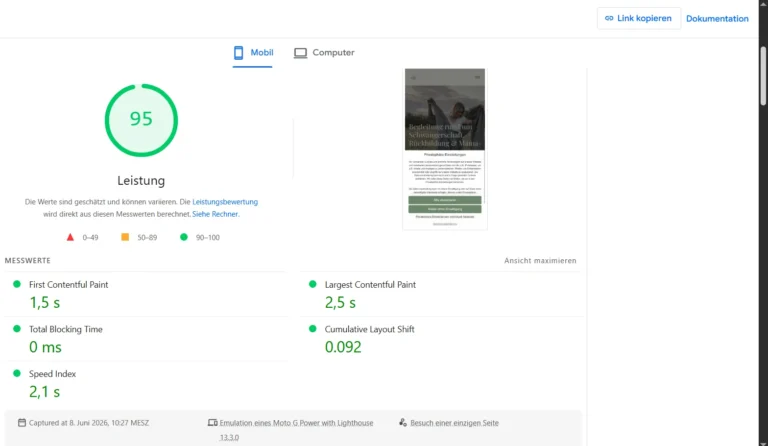This screenshot has width=768, height=446.
Task: Click the icon beside Besuch einer einzigen Seite
Action: click(x=403, y=423)
